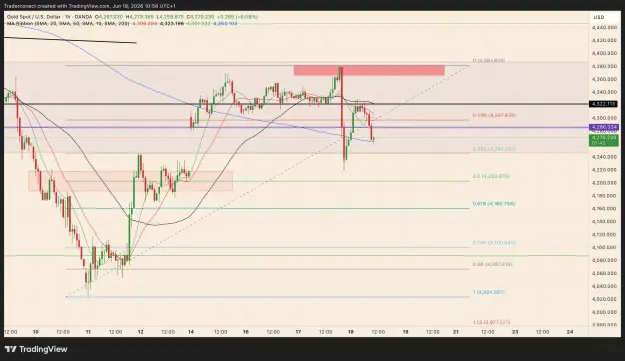
Task: Select the 0.786 Fibonacci level label
Action: (x=494, y=243)
